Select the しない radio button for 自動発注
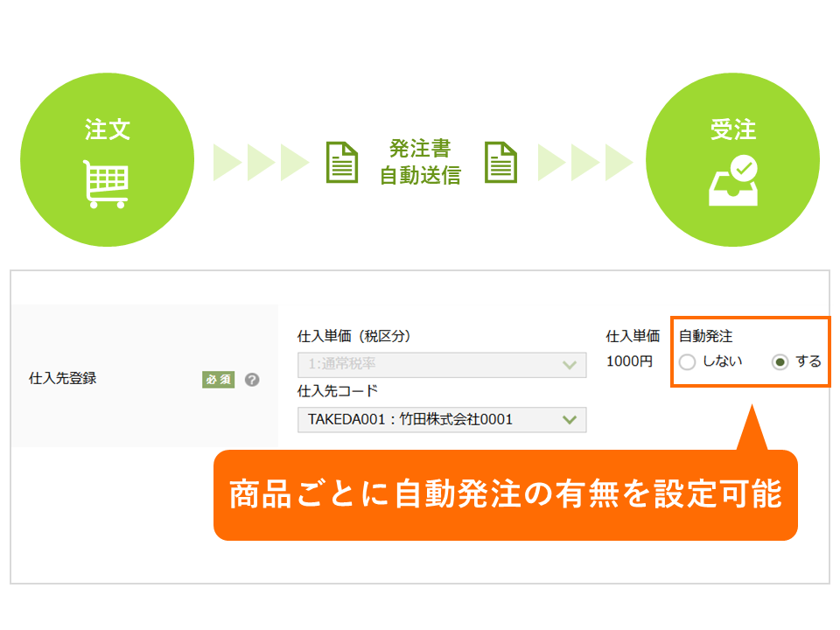 (688, 362)
